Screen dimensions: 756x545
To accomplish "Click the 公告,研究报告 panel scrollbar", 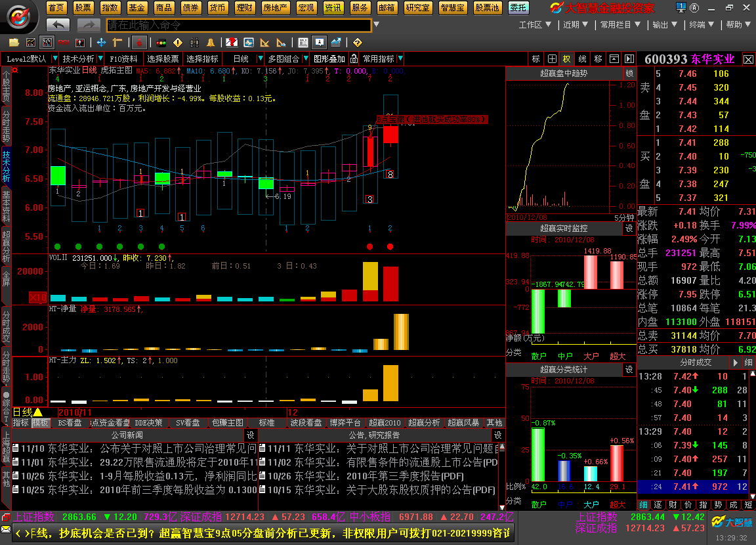I will pyautogui.click(x=502, y=476).
